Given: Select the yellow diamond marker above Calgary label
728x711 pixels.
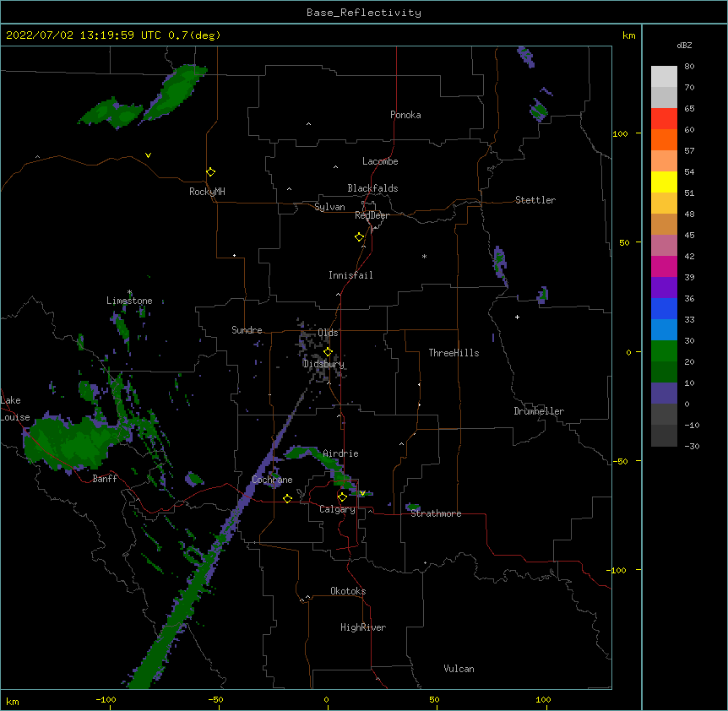Looking at the screenshot, I should coord(342,497).
